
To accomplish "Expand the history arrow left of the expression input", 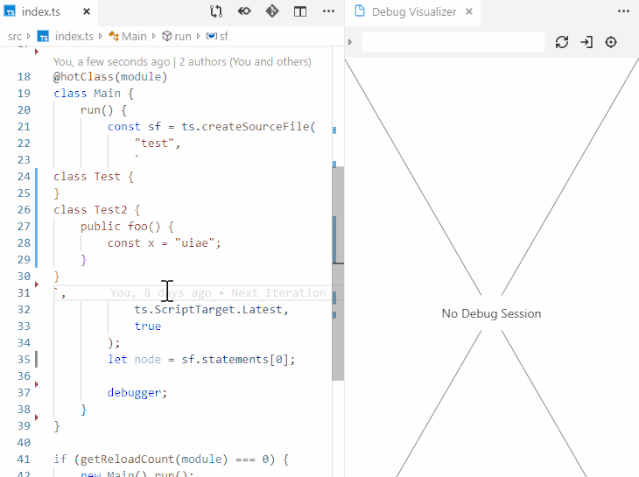I will click(350, 42).
